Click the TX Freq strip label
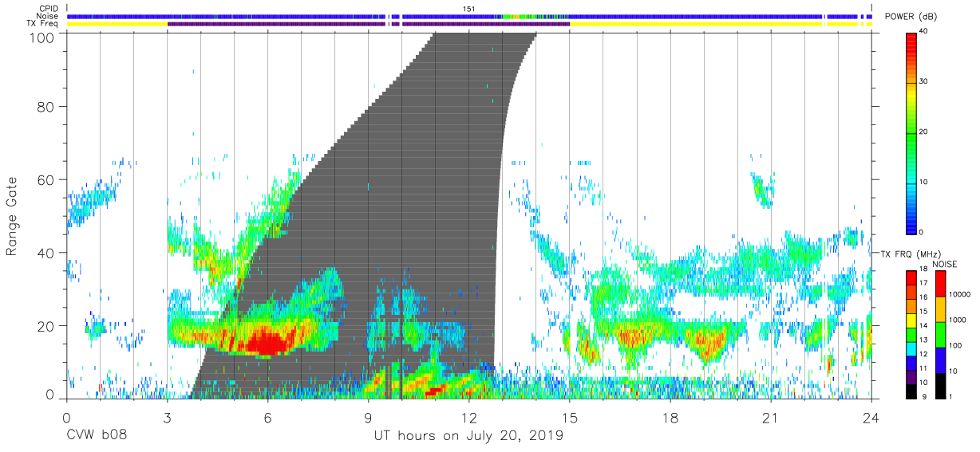This screenshot has width=980, height=452. 44,24
